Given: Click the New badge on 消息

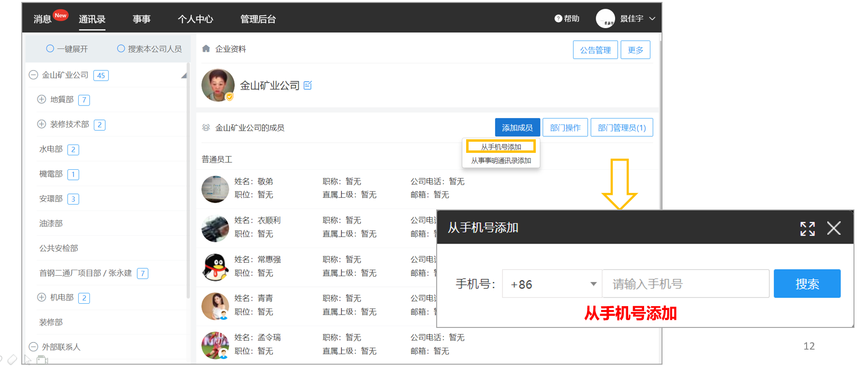Looking at the screenshot, I should 60,15.
